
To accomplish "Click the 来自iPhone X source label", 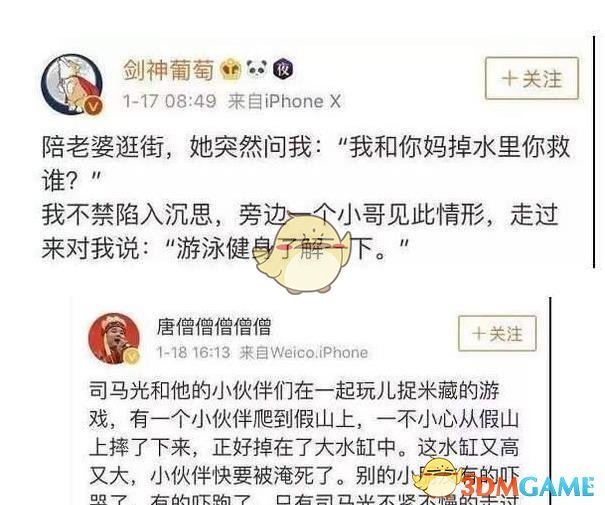I will (x=284, y=101).
